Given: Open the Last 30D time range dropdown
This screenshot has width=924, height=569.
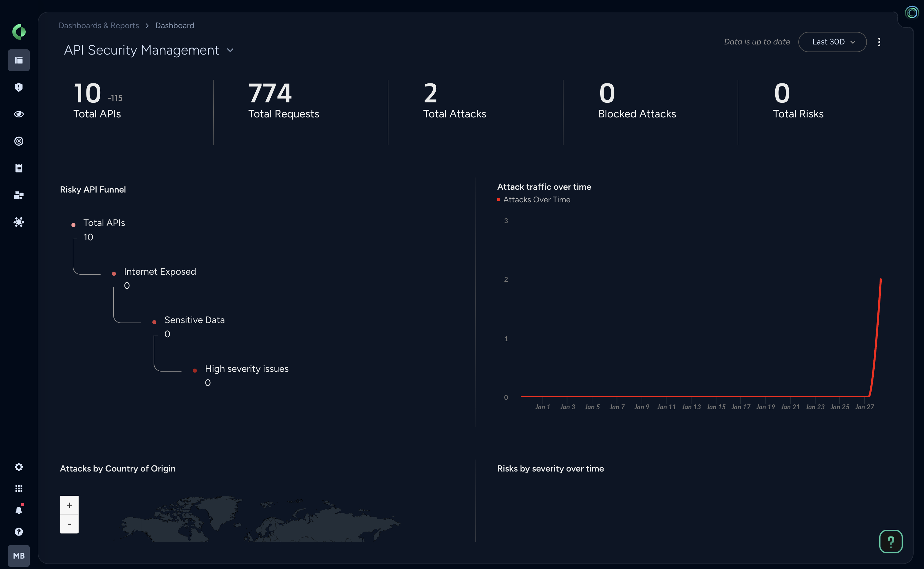Looking at the screenshot, I should tap(832, 42).
